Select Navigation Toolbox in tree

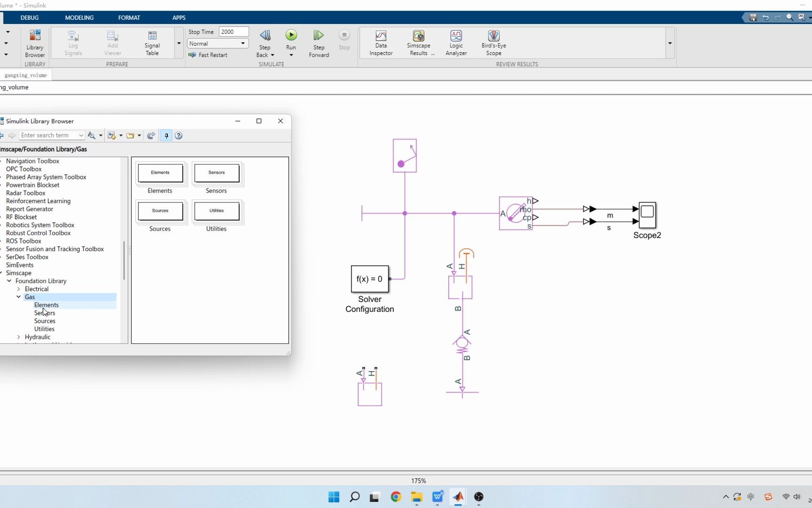tap(32, 161)
